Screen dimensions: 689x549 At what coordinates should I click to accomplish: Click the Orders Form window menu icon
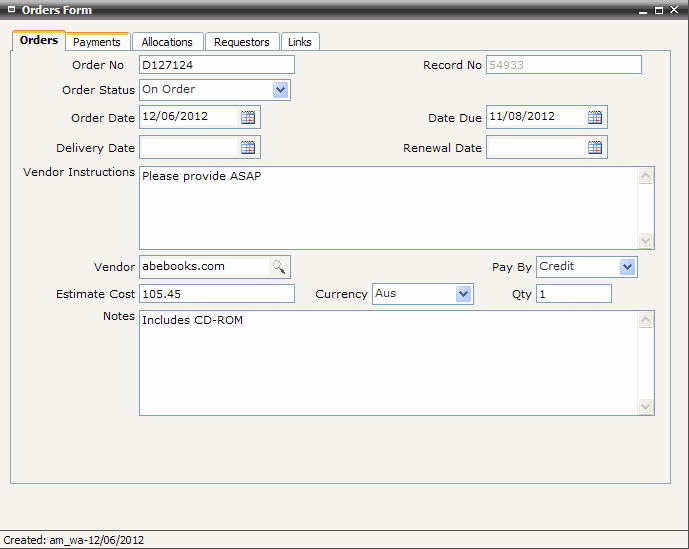[10, 10]
